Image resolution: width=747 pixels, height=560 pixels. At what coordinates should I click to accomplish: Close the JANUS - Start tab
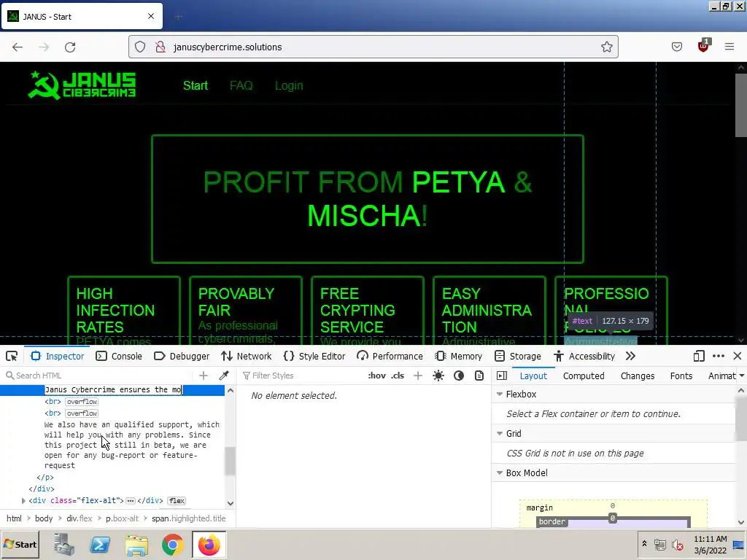point(151,16)
